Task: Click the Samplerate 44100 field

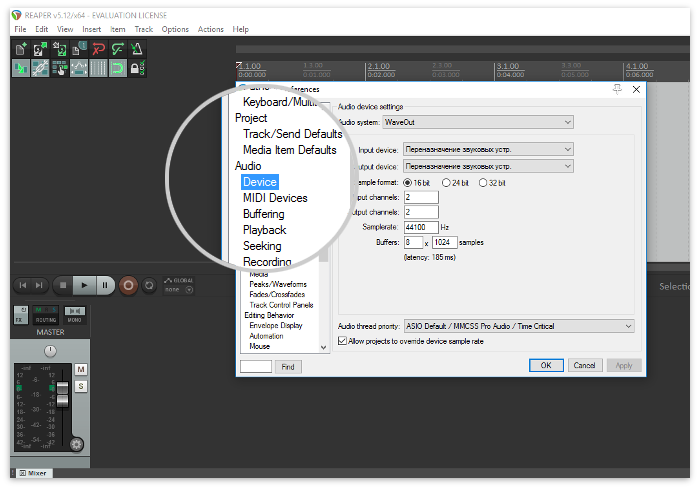Action: click(x=421, y=227)
